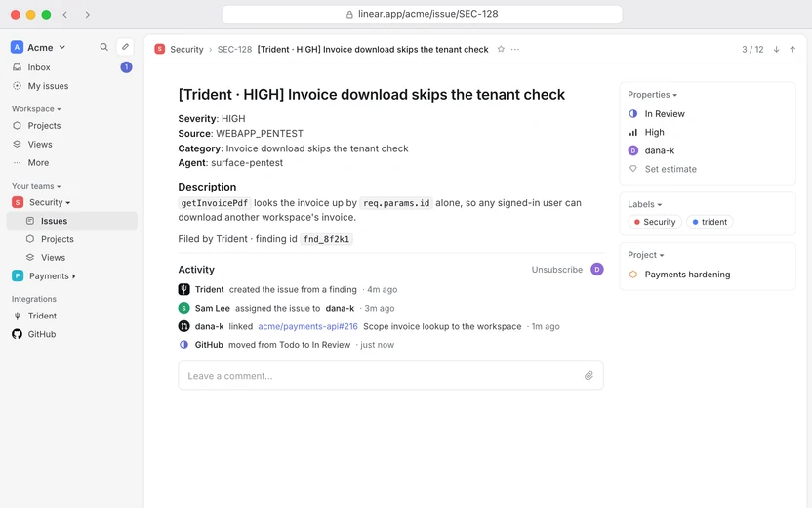Click subscriber avatar next to Unsubscribe

(x=597, y=270)
